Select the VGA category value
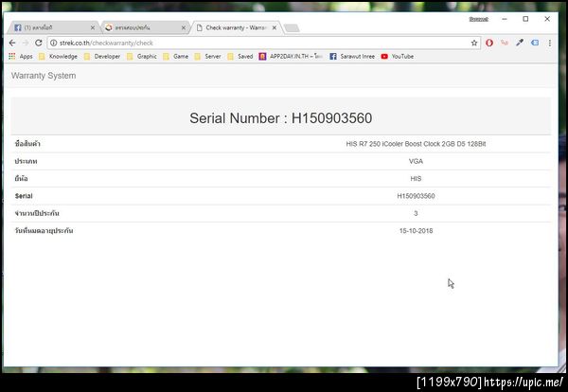This screenshot has width=568, height=392. click(416, 161)
